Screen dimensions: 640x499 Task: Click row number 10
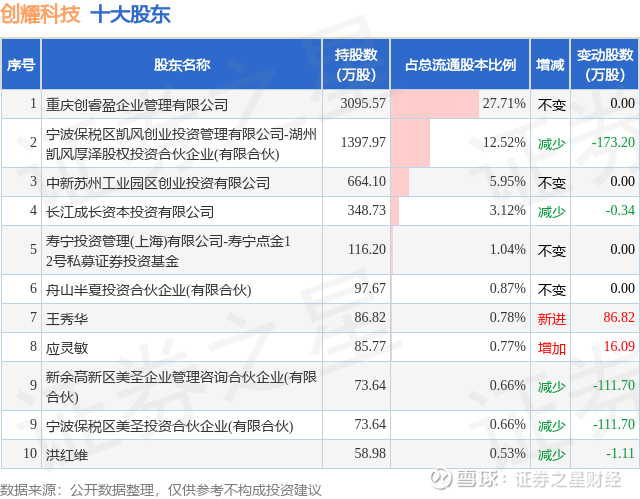[30, 453]
